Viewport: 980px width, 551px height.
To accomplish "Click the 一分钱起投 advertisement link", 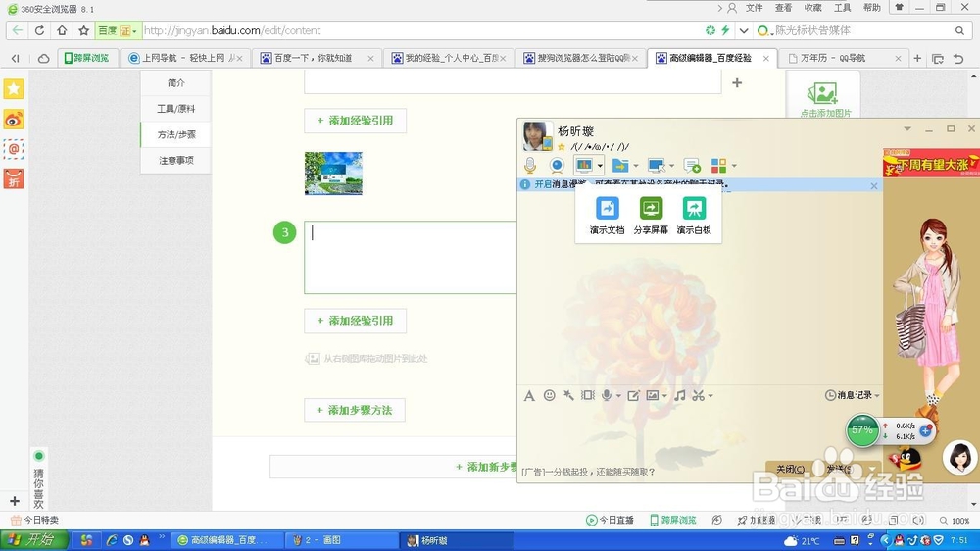I will tap(588, 472).
